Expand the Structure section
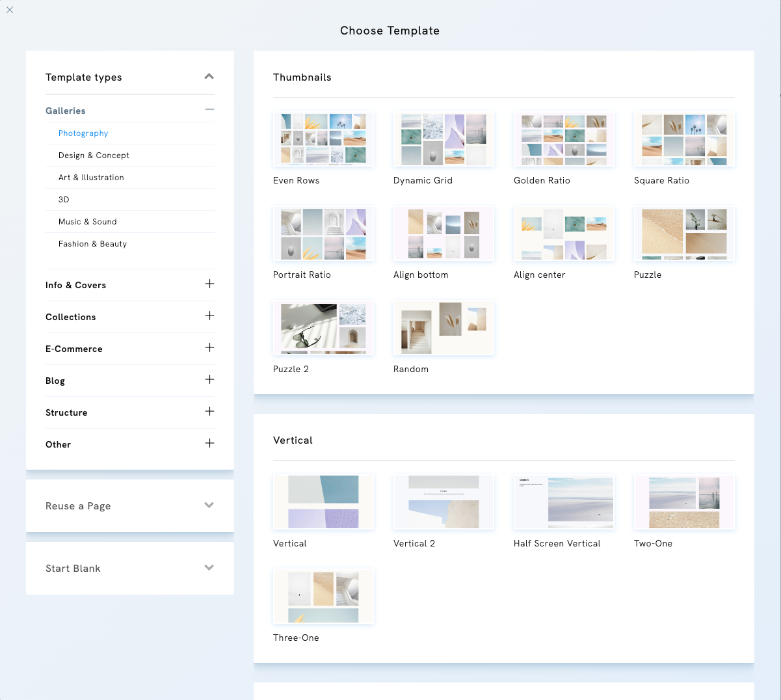781x700 pixels. pos(209,412)
